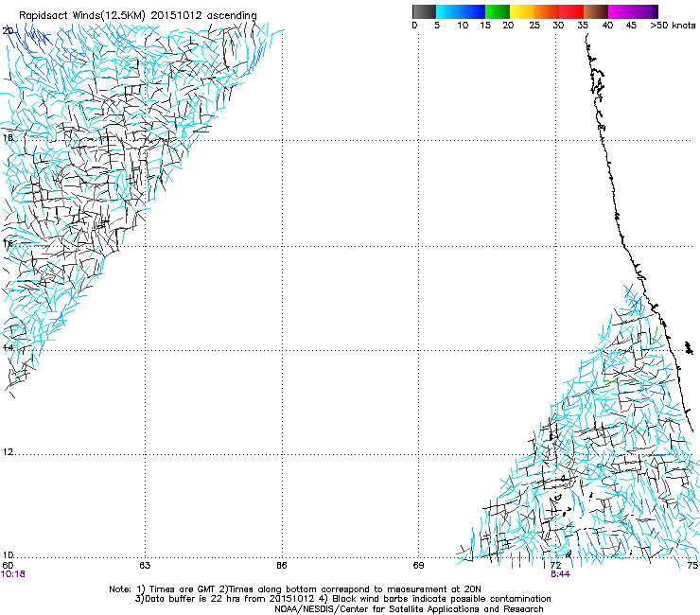Click the cyan-to-blue 5–15 knots legend segment
700x615 pixels.
click(461, 11)
